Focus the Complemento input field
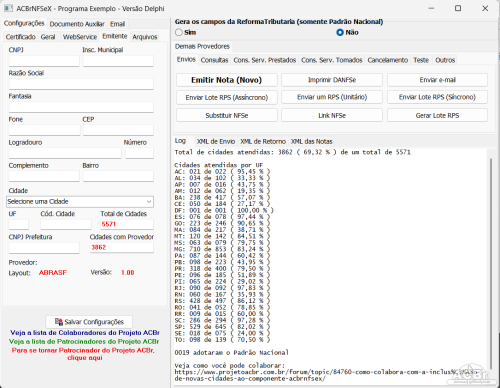Viewport: 500px width, 388px height. click(44, 176)
